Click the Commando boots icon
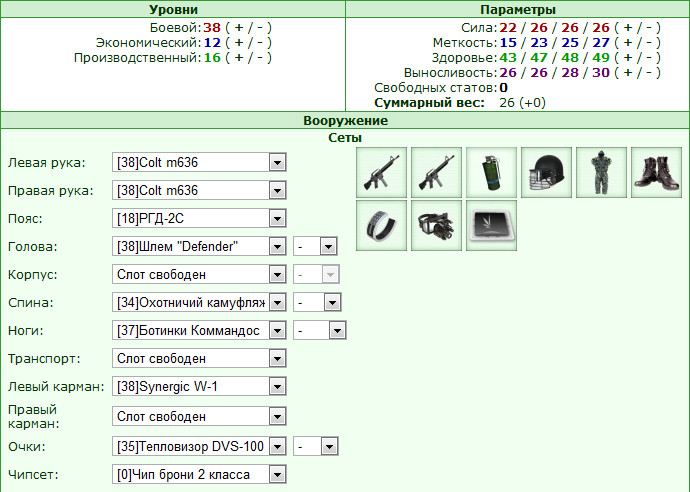The image size is (690, 492). click(x=657, y=173)
